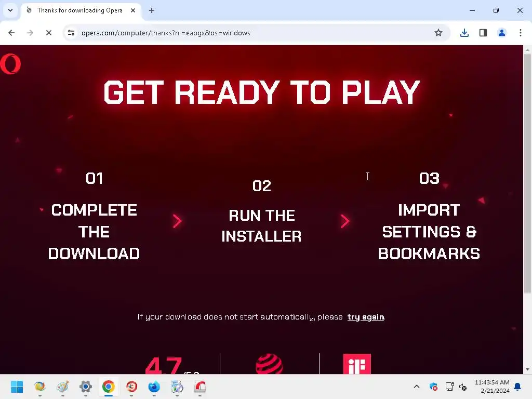Open a new tab
The image size is (532, 399).
[x=152, y=10]
